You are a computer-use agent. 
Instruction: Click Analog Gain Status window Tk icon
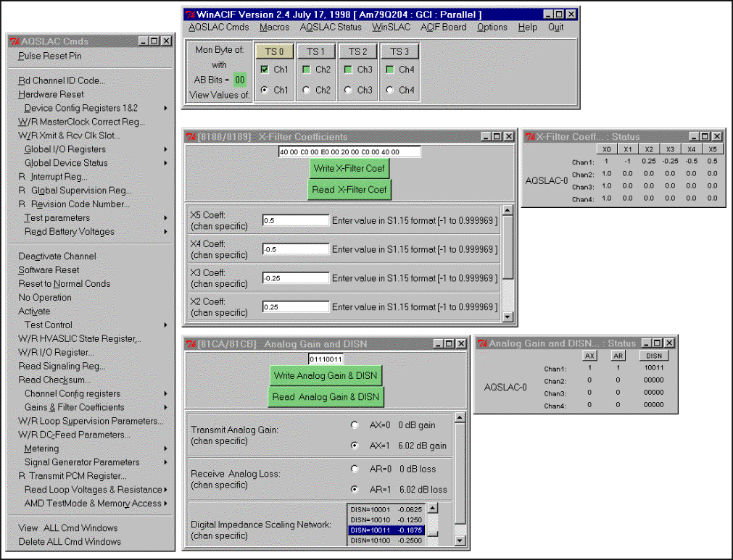(x=482, y=343)
